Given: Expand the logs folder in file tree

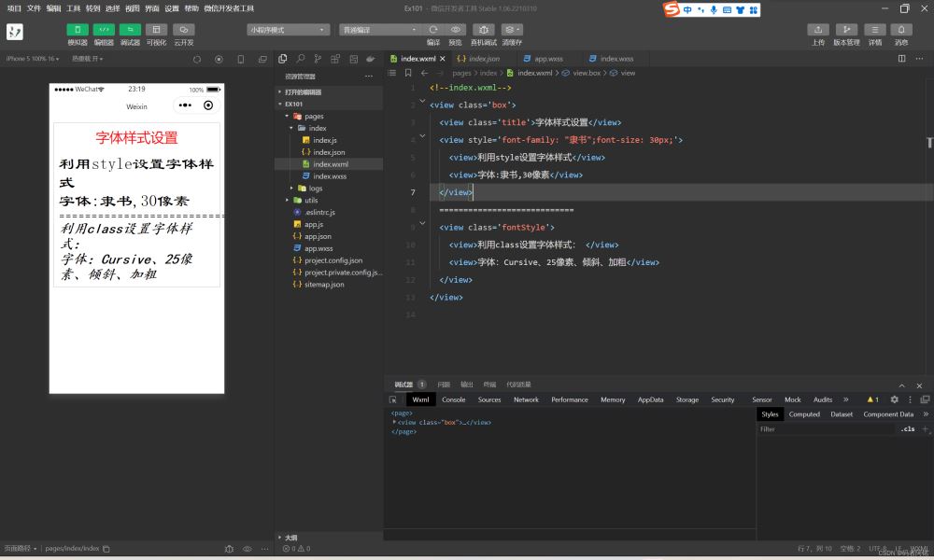Looking at the screenshot, I should coord(315,188).
